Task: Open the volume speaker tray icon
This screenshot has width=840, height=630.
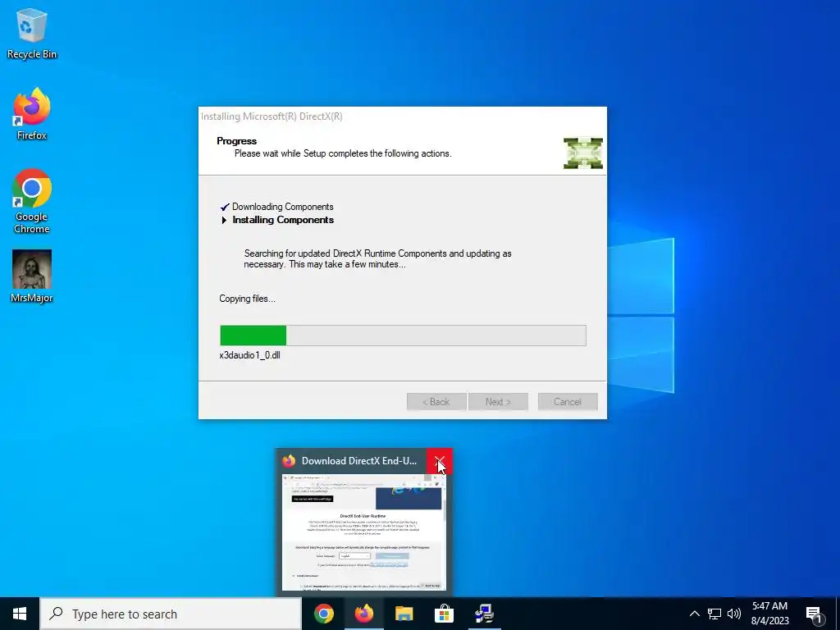Action: click(734, 614)
